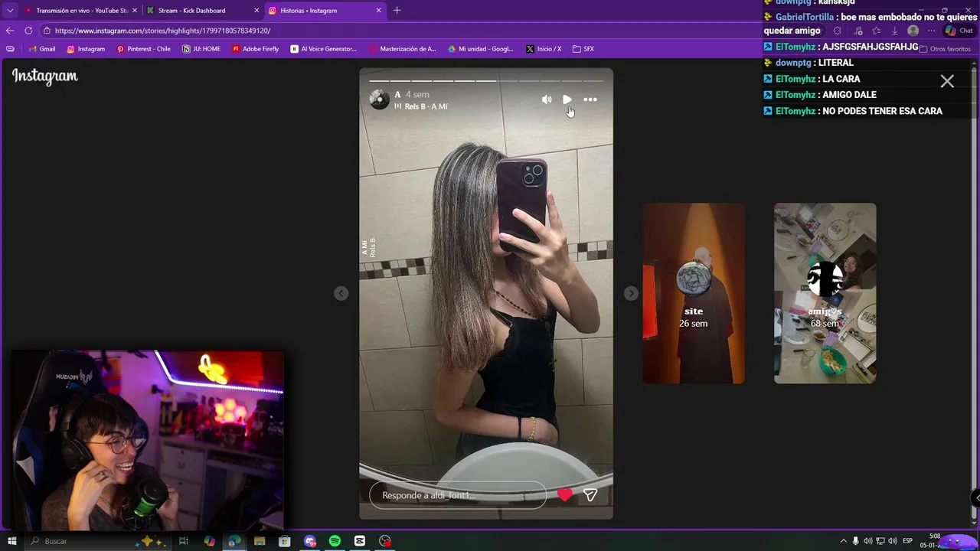Resume story playback with the play button
This screenshot has width=980, height=551.
(x=567, y=99)
